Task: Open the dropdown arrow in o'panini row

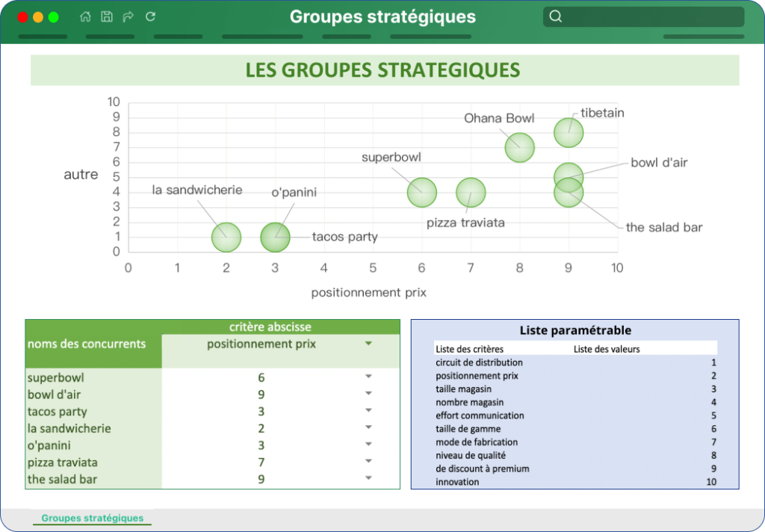Action: [368, 444]
